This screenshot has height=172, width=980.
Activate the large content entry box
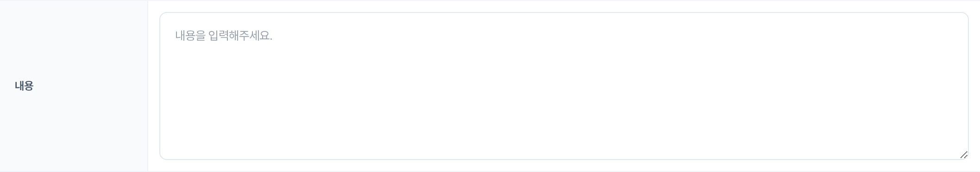[564, 86]
